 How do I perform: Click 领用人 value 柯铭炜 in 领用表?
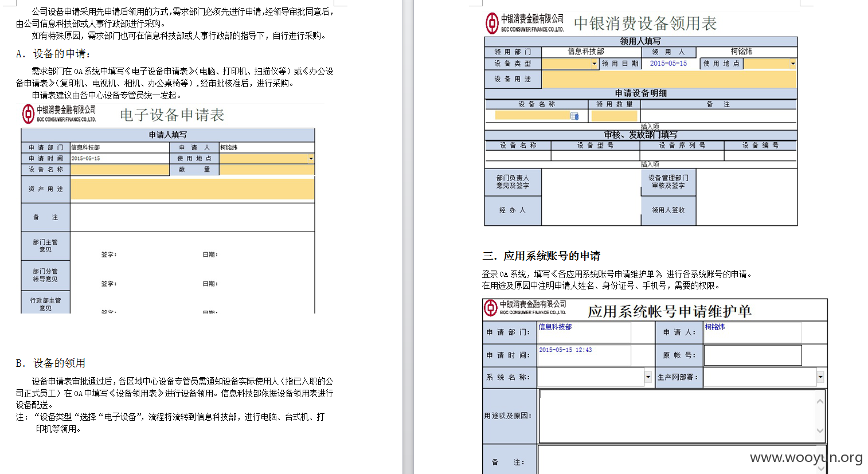point(741,52)
